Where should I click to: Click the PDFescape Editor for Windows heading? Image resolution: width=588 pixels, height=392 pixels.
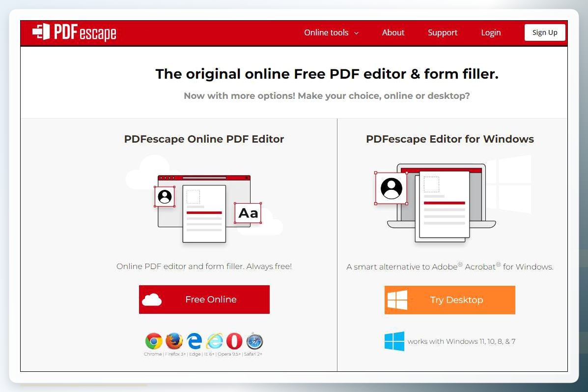point(449,139)
